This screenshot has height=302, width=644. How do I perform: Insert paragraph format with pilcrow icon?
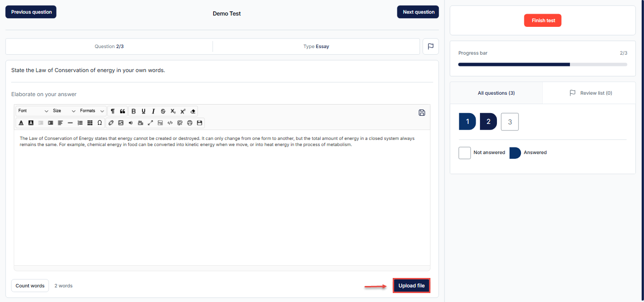[113, 111]
